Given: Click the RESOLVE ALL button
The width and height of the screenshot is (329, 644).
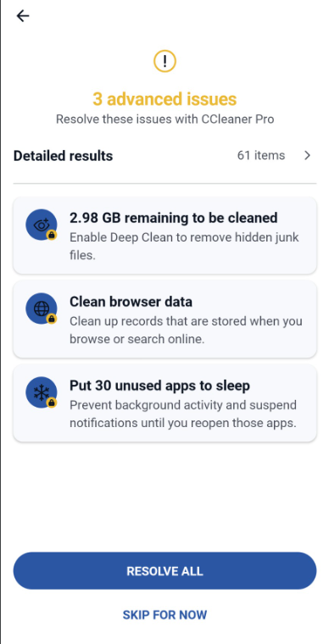Looking at the screenshot, I should tap(164, 571).
